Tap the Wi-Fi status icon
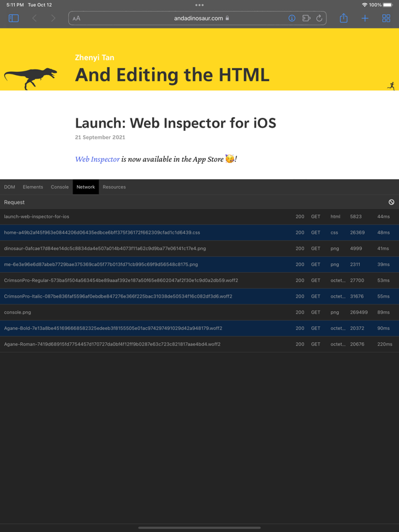 [x=365, y=5]
